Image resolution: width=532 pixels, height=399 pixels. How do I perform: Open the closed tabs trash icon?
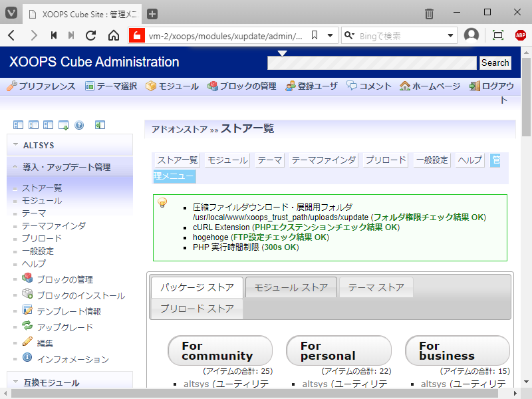point(429,14)
